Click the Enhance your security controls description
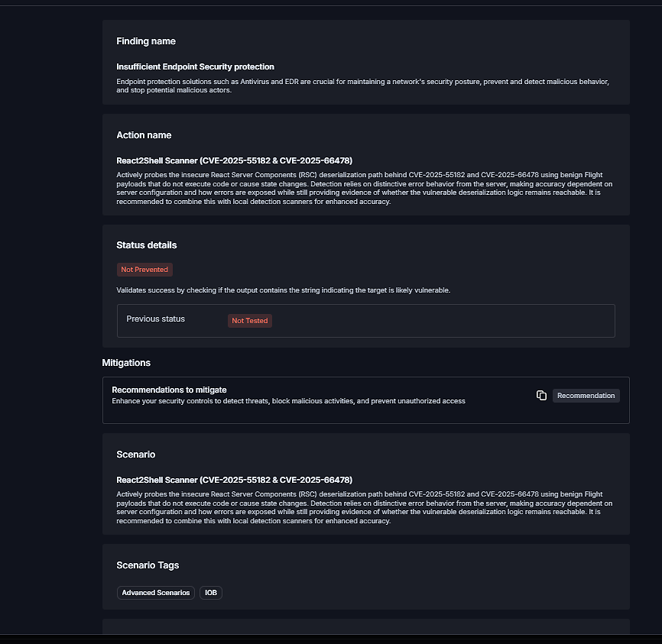Viewport: 662px width, 644px height. pyautogui.click(x=288, y=401)
